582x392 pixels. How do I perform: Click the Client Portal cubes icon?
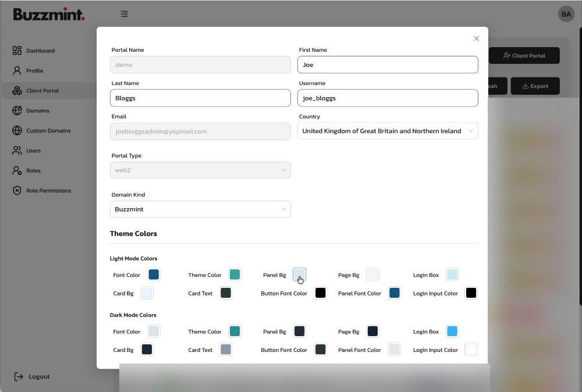(17, 91)
